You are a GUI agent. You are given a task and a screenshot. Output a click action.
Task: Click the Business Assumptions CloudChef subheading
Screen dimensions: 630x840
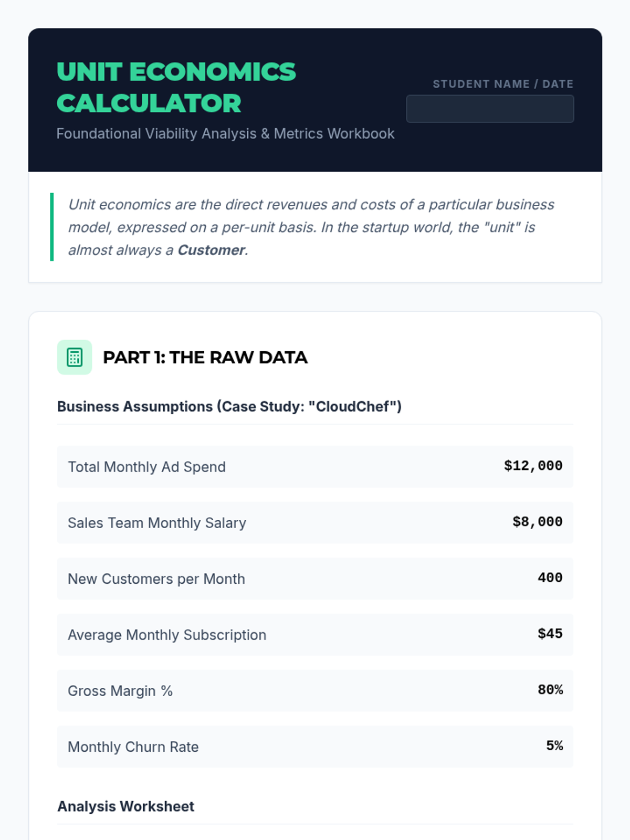click(x=229, y=406)
